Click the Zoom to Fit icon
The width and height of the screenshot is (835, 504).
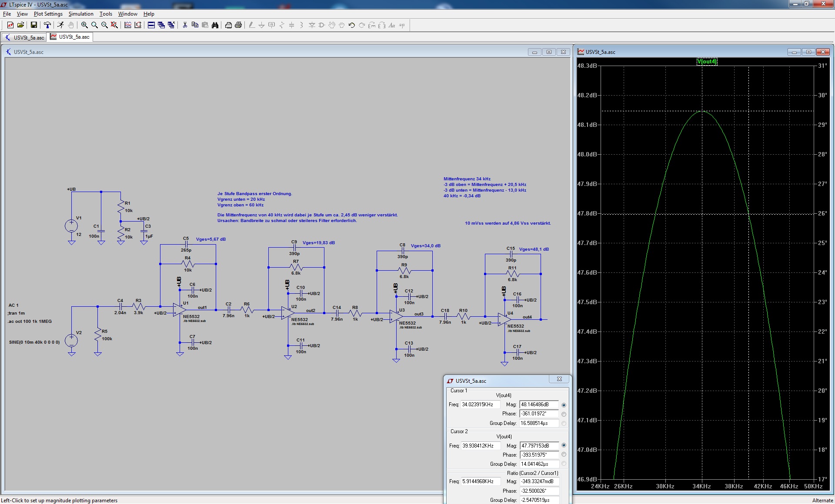pos(114,25)
